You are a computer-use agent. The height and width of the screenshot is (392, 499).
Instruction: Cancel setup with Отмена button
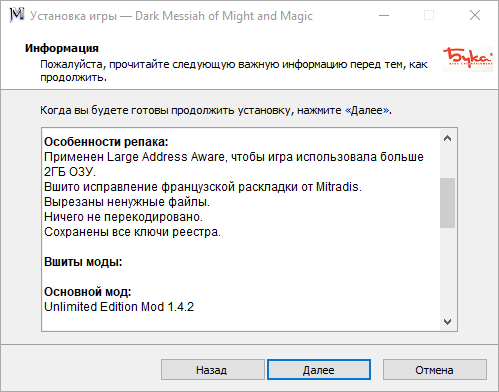pyautogui.click(x=434, y=370)
